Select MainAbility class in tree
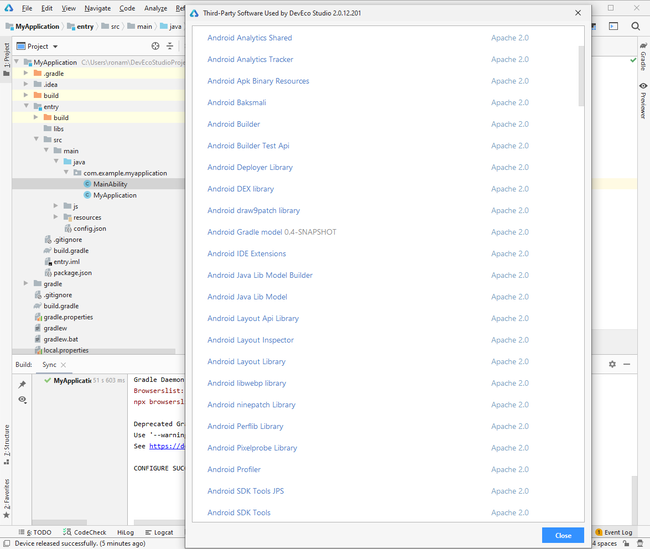Image resolution: width=650 pixels, height=549 pixels. coord(110,184)
